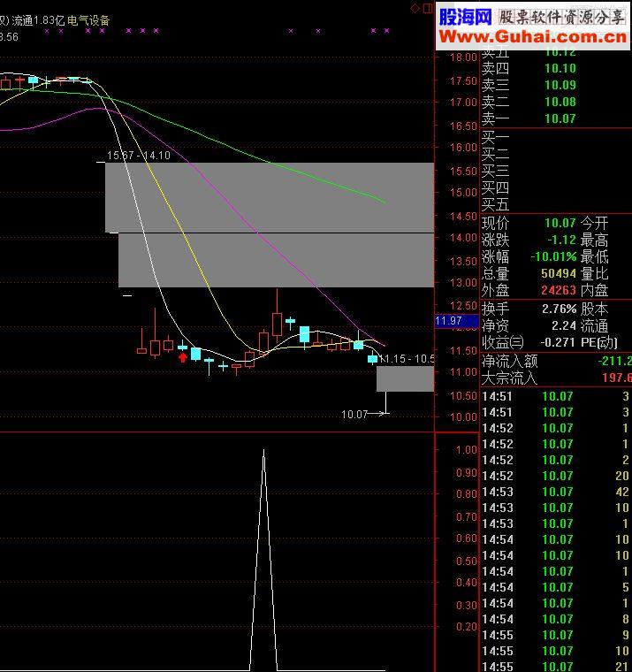Click the 净资 value 2.24
Viewport: 632px width, 672px height.
[563, 325]
